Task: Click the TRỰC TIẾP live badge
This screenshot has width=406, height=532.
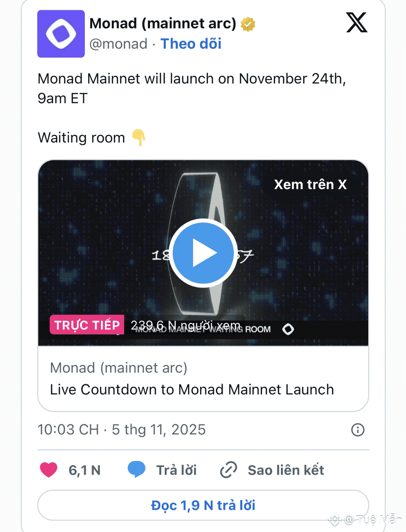Action: tap(87, 325)
